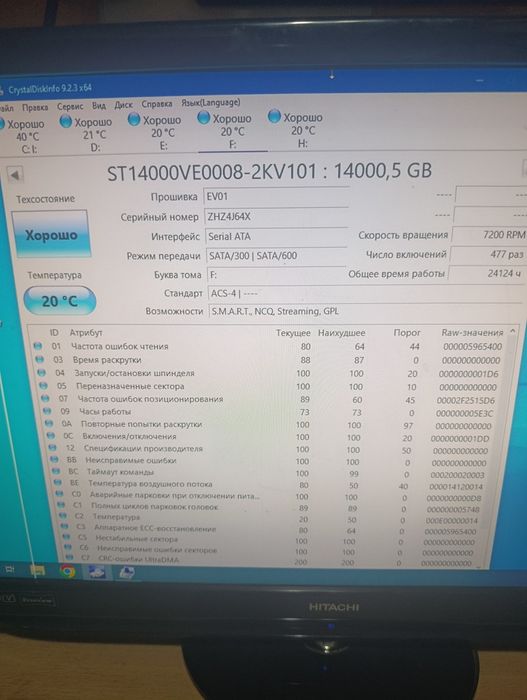Click the Атрибут column header
Image resolution: width=527 pixels, height=700 pixels.
click(x=86, y=333)
